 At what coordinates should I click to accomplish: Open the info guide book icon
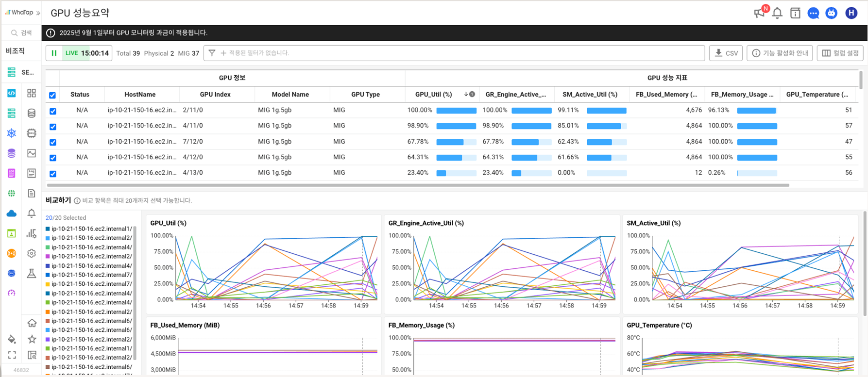click(x=795, y=13)
